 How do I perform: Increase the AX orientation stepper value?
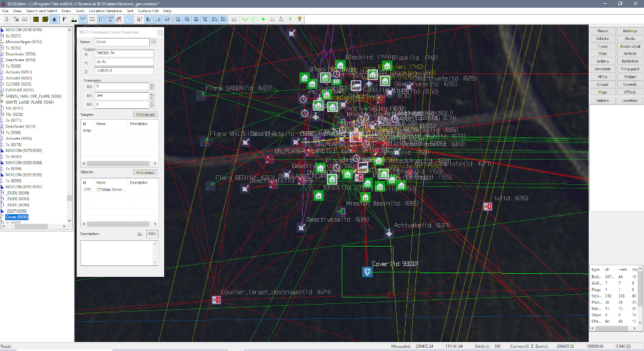(151, 84)
